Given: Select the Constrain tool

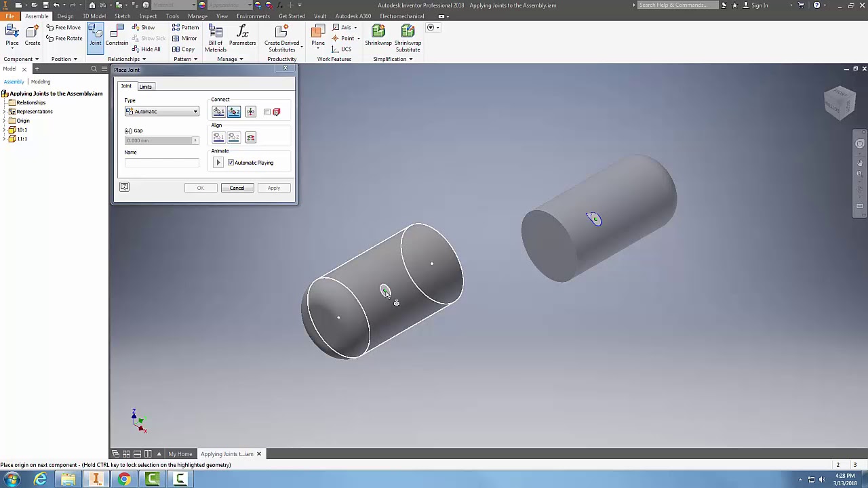Looking at the screenshot, I should pos(117,35).
